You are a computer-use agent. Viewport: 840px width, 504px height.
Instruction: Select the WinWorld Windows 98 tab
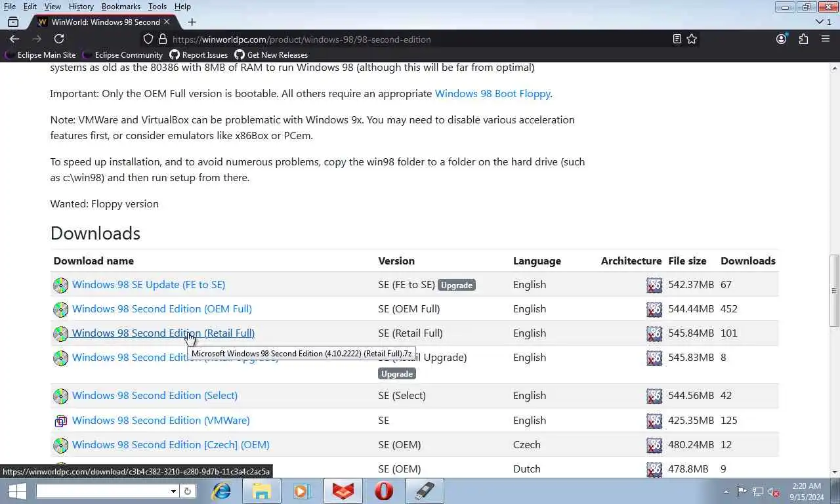coord(105,22)
